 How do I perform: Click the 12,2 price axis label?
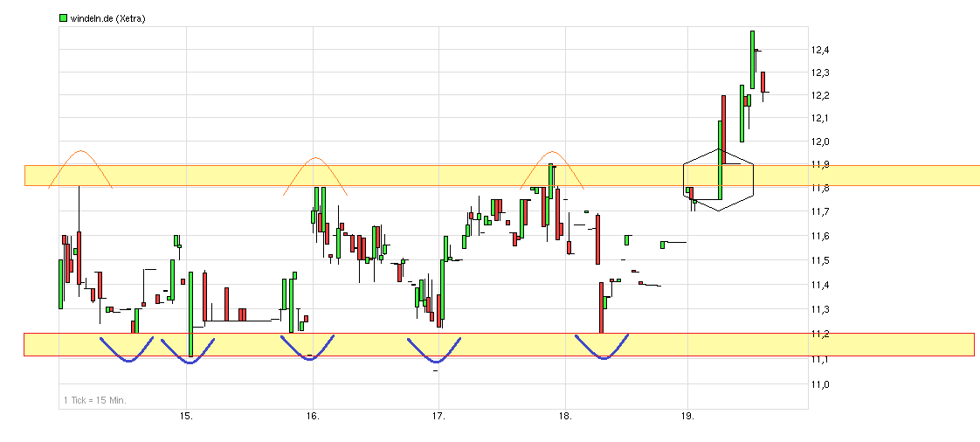click(820, 96)
